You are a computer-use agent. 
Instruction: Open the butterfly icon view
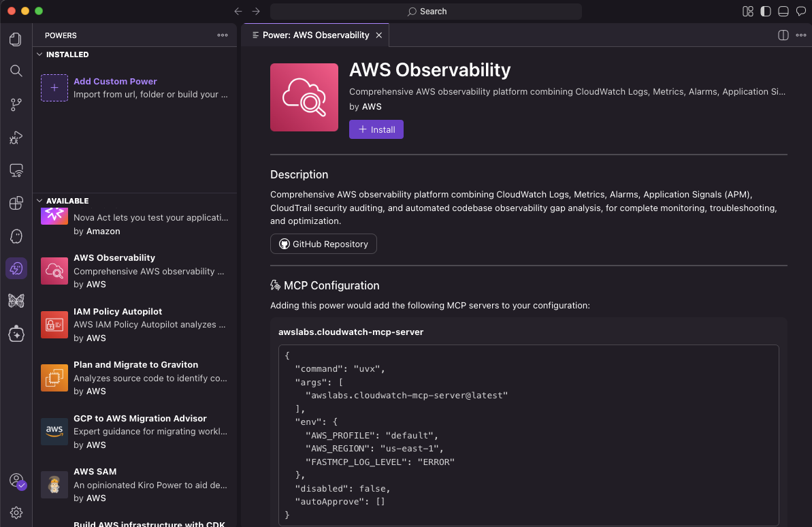point(16,301)
